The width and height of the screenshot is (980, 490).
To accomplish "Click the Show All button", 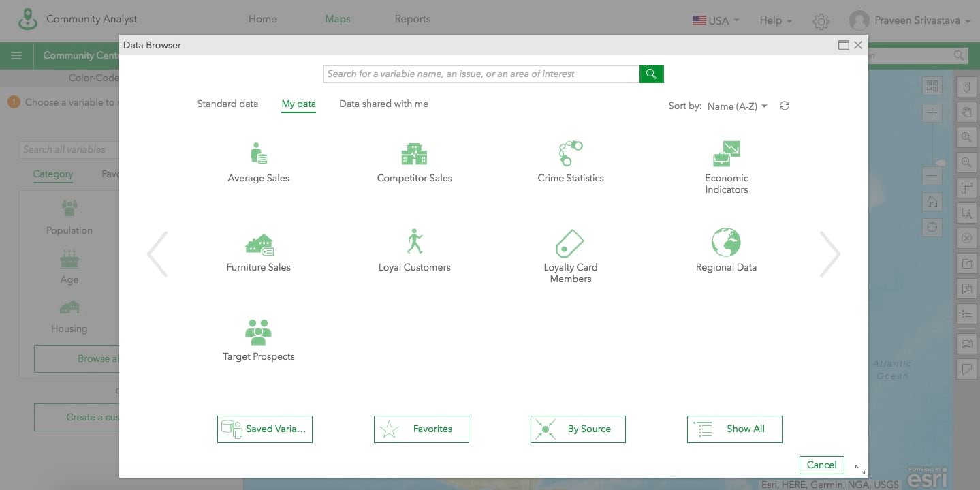I will coord(735,429).
